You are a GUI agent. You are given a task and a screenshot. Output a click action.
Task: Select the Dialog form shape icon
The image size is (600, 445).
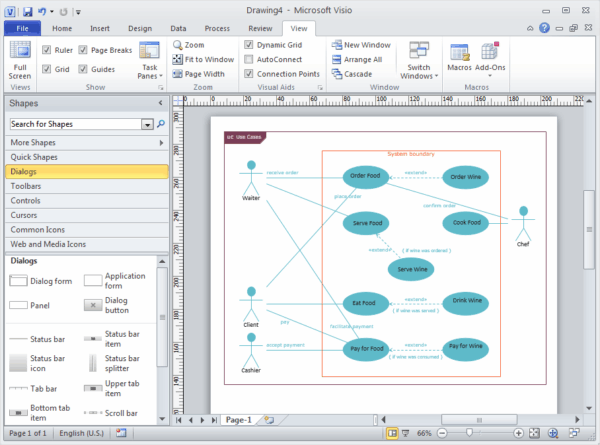(19, 282)
